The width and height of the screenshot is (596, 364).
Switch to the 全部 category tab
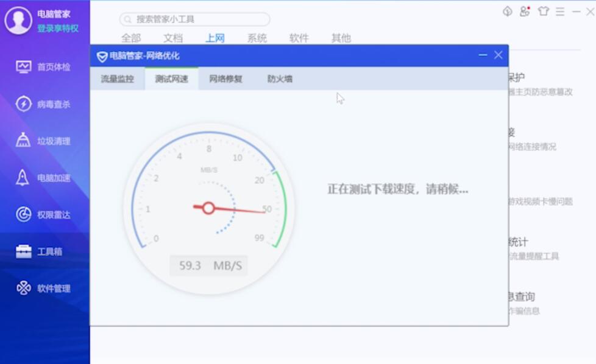click(x=131, y=38)
